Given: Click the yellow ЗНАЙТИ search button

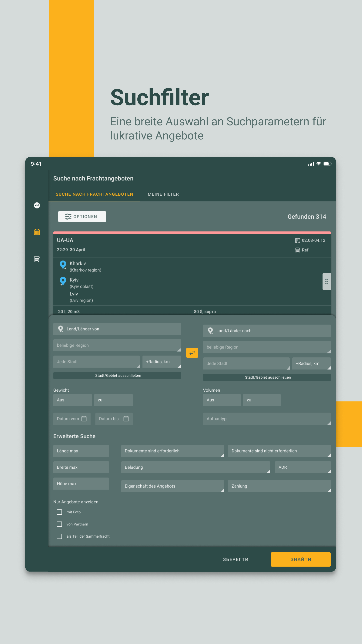Looking at the screenshot, I should pos(301,559).
